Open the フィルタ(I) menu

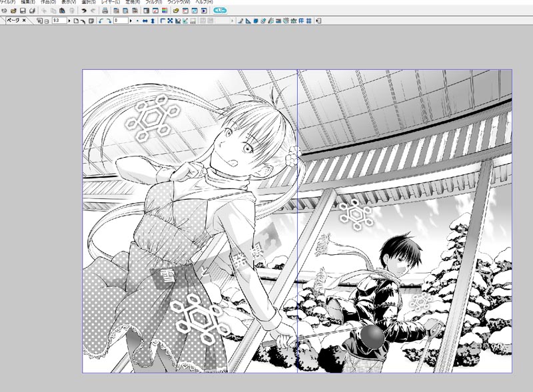(x=154, y=2)
